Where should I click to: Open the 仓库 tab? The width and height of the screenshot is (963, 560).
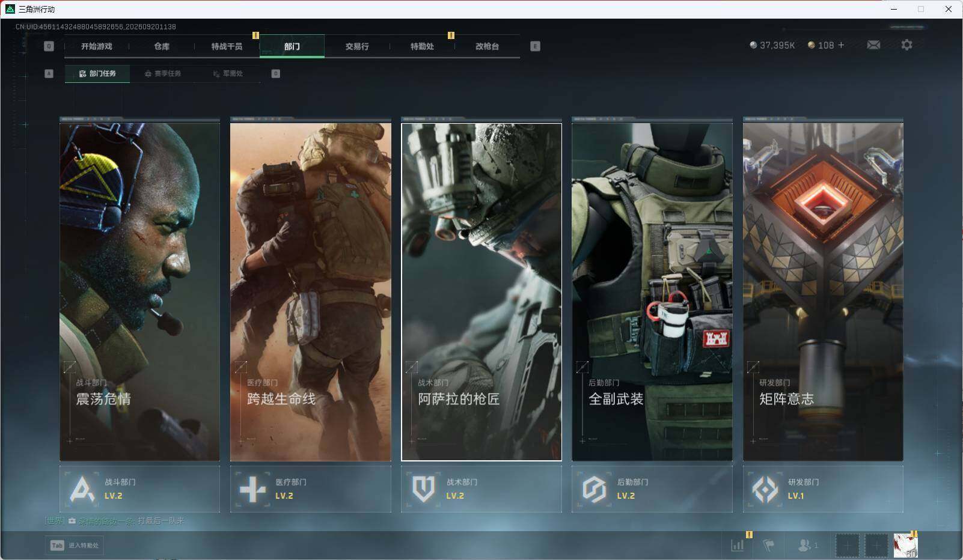pyautogui.click(x=162, y=46)
